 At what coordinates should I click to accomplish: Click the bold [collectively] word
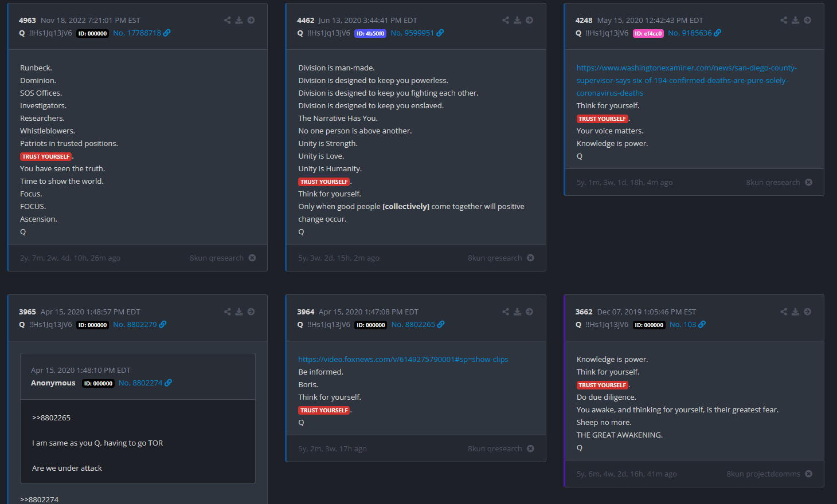click(x=406, y=206)
